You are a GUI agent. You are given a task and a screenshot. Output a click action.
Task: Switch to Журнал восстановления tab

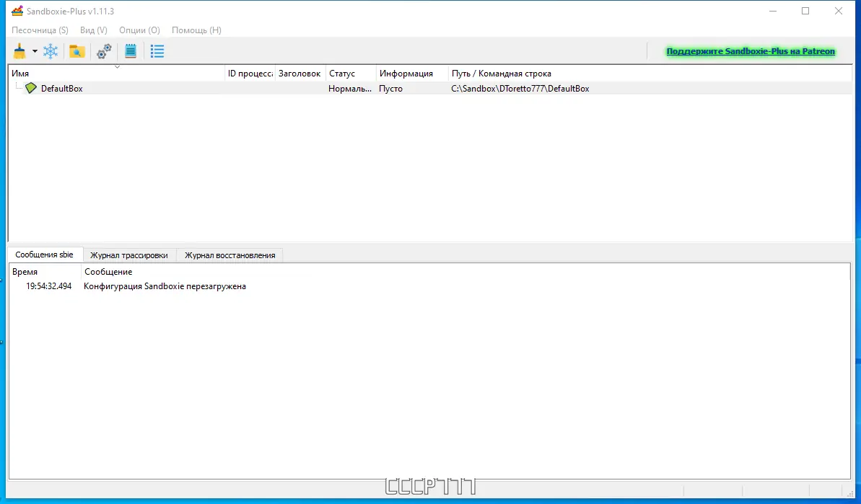[230, 255]
